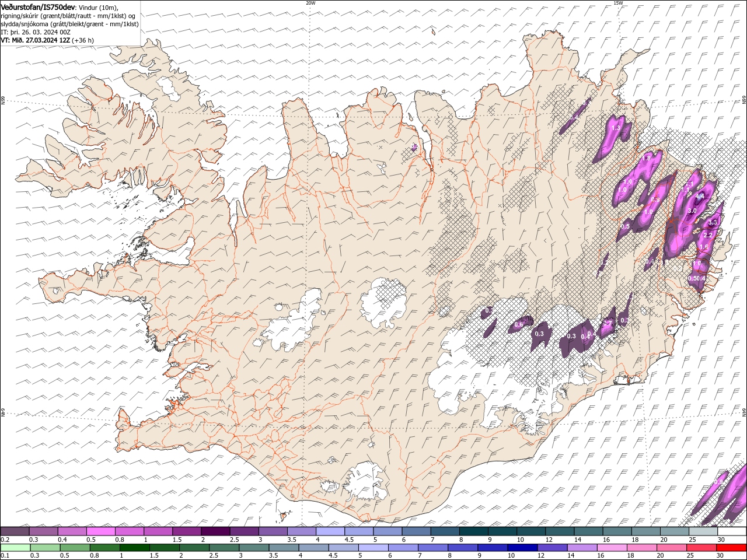747x560 pixels.
Task: Select the 0.3 swatch in bottom legend row
Action: point(45,548)
